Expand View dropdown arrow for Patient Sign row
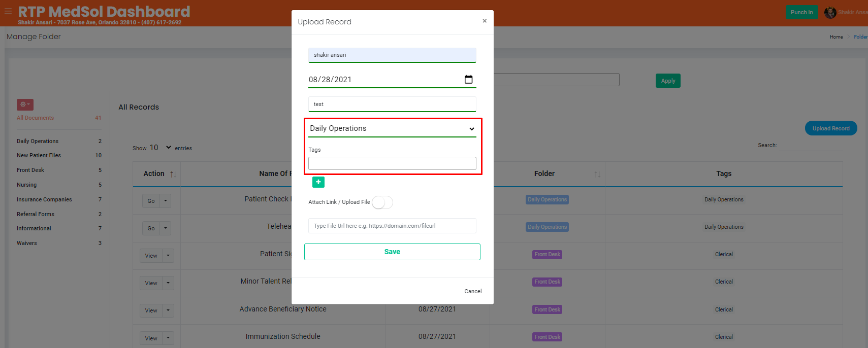Screen dimensions: 868x348 pyautogui.click(x=168, y=256)
